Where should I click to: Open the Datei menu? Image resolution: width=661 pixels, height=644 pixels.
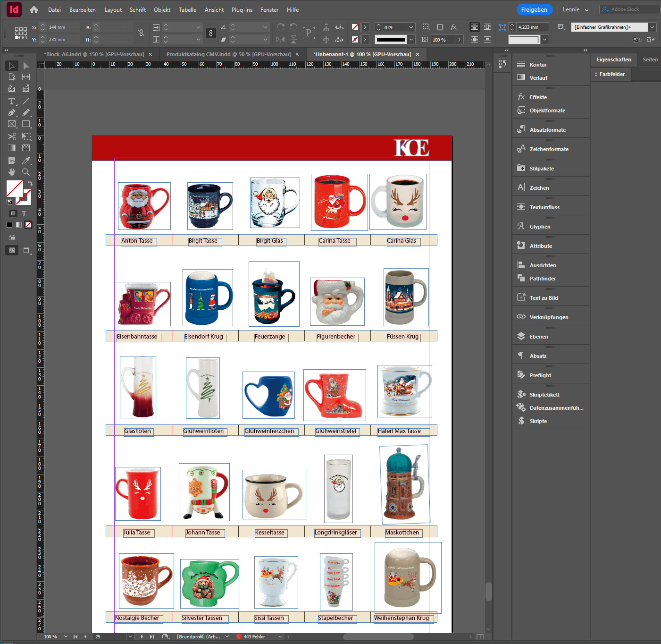tap(54, 9)
